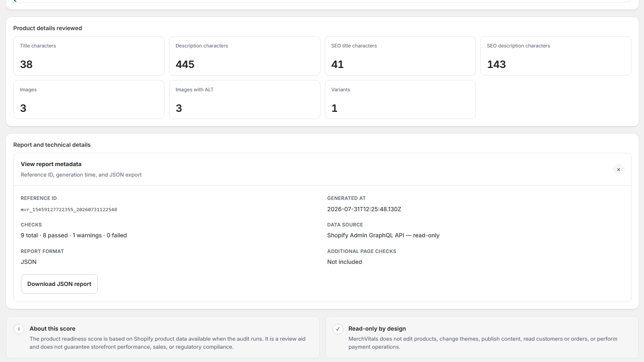This screenshot has height=362, width=644.
Task: Click the info icon beside About this score
Action: click(19, 329)
